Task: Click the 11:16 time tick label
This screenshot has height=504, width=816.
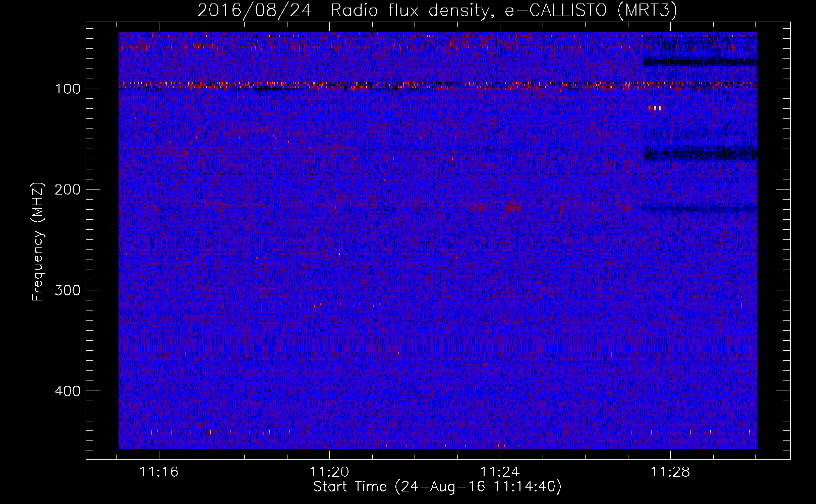Action: pyautogui.click(x=159, y=472)
